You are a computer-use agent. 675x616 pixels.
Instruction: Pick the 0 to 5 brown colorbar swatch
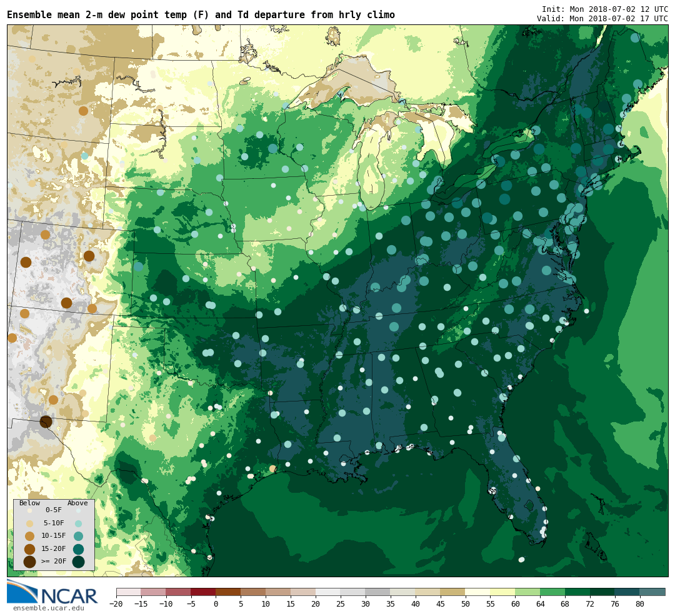[x=228, y=592]
